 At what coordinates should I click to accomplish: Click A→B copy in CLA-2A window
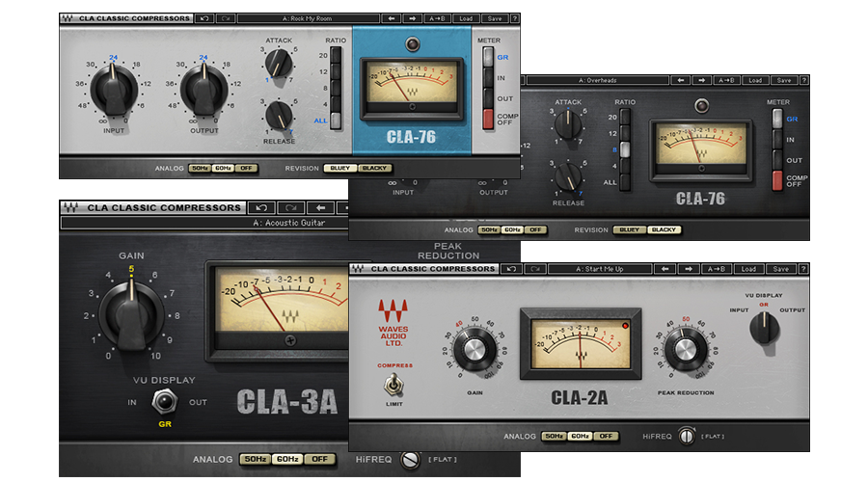tap(717, 269)
